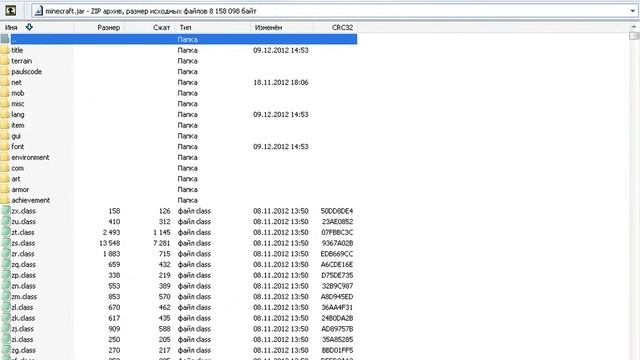The width and height of the screenshot is (640, 360).
Task: Click file name zl.class
Action: click(x=22, y=307)
